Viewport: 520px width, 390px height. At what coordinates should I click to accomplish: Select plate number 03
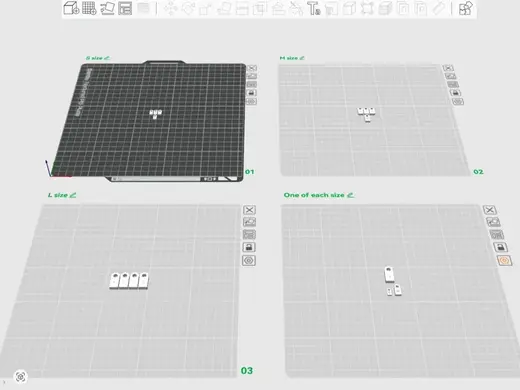click(x=247, y=371)
